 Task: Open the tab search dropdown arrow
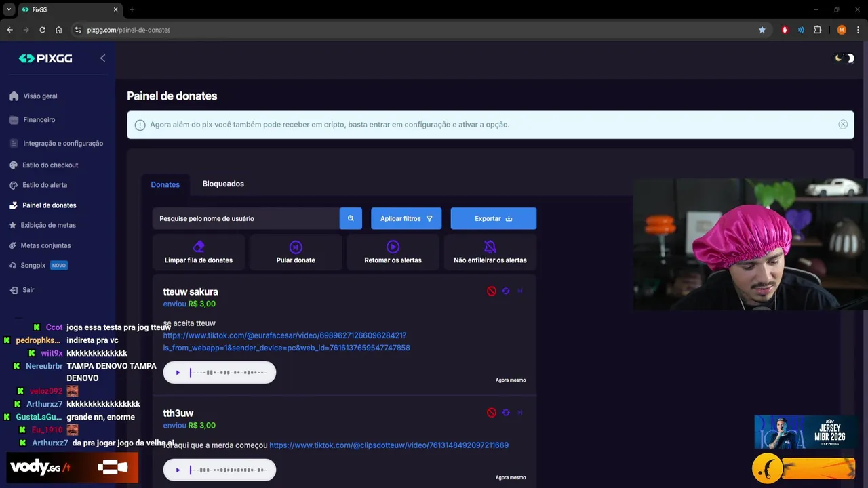click(9, 9)
